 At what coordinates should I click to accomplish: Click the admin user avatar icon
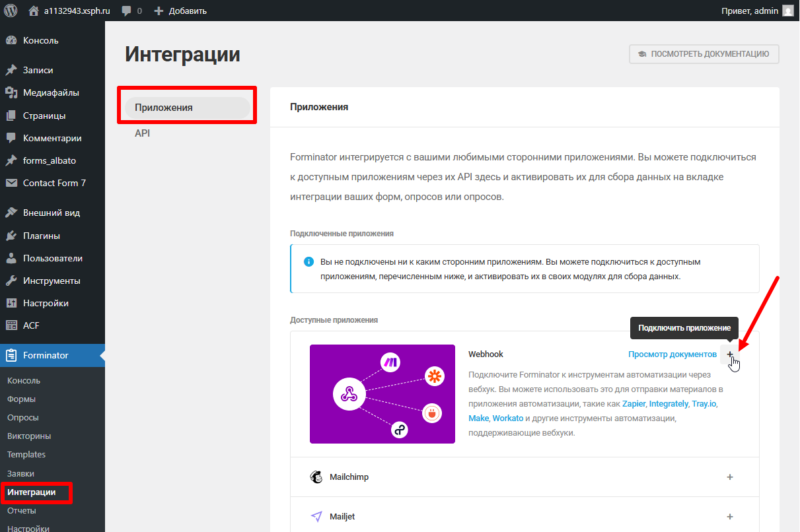coord(788,11)
